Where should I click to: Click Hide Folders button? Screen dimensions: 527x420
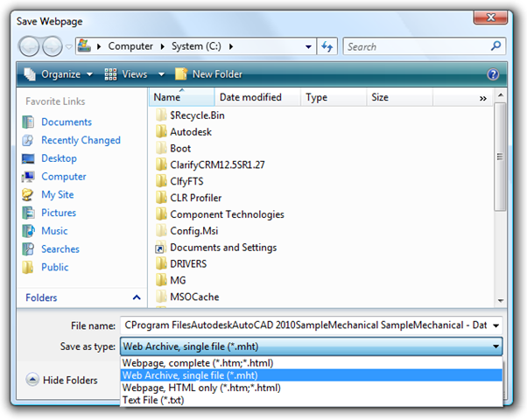(x=63, y=380)
